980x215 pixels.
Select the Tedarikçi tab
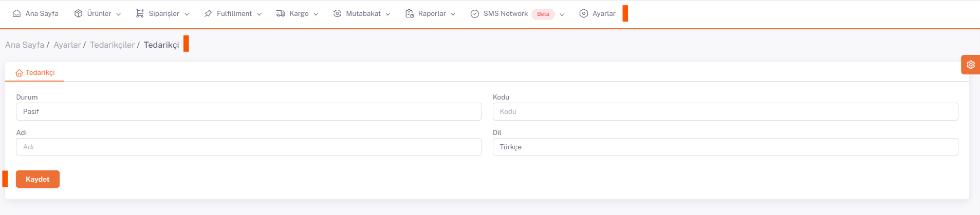(x=35, y=73)
